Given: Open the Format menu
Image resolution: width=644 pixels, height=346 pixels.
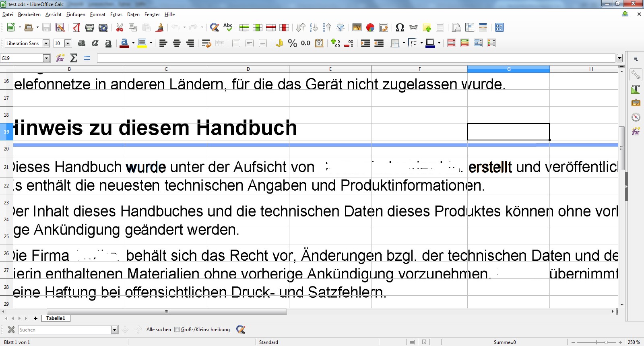Looking at the screenshot, I should (x=98, y=14).
